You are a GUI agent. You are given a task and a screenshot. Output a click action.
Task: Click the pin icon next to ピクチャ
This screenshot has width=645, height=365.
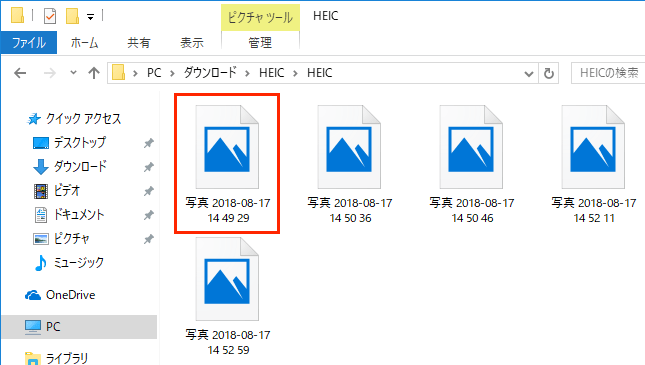[148, 239]
